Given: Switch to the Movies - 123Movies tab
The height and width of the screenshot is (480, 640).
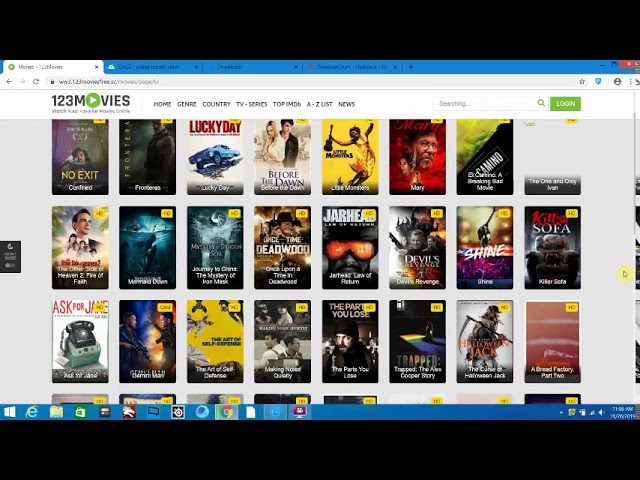Looking at the screenshot, I should click(53, 67).
